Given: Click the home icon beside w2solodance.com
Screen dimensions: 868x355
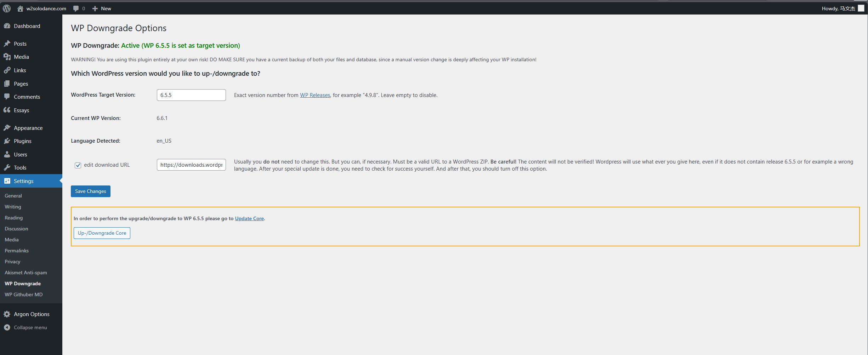Looking at the screenshot, I should point(20,8).
